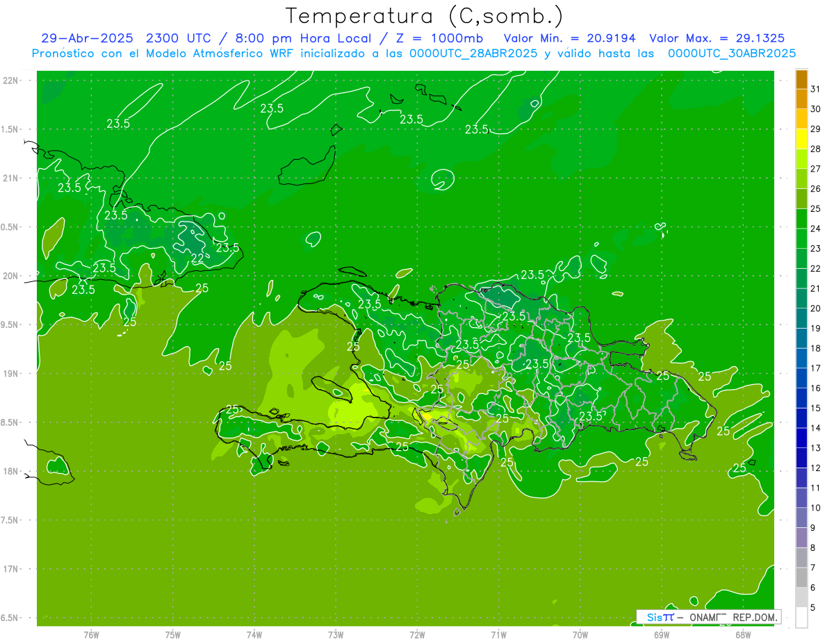This screenshot has width=834, height=644.
Task: Select the '29-Abr-2025' date text
Action: (x=88, y=38)
